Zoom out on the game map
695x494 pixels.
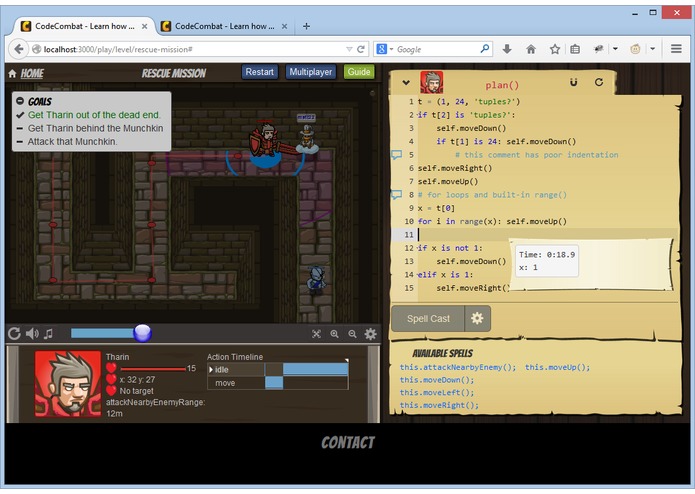(x=352, y=334)
